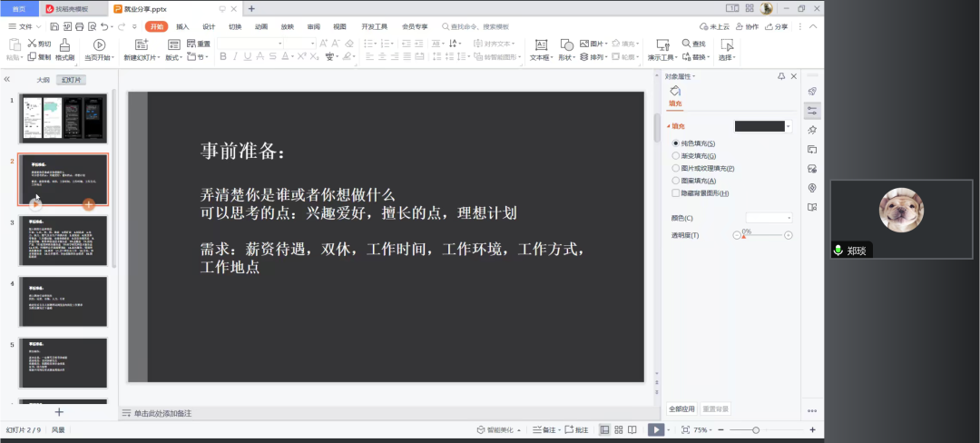The width and height of the screenshot is (980, 443).
Task: Click the Format Painter (格式刷) icon
Action: coord(64,44)
